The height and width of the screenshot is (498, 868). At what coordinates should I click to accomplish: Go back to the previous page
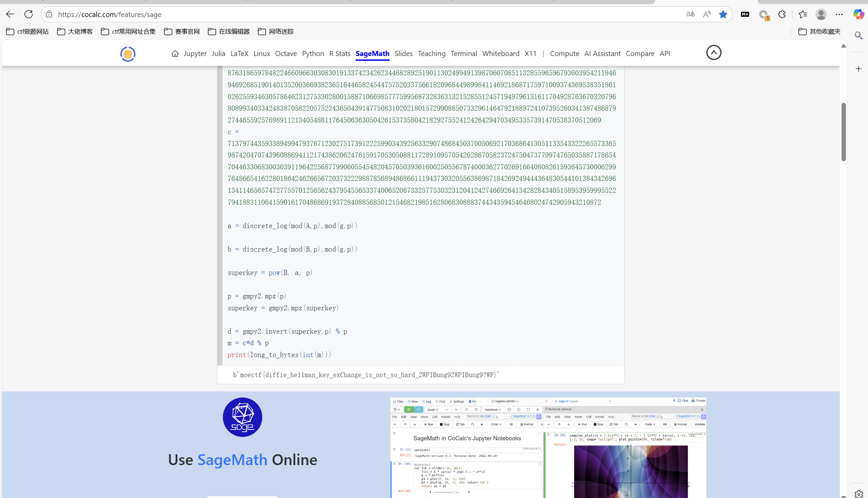[x=10, y=14]
